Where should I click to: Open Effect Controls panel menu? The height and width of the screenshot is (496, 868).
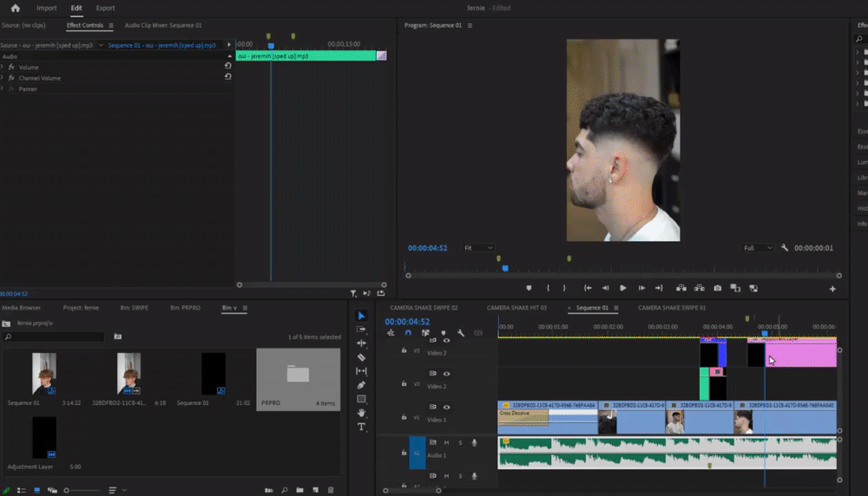(111, 25)
